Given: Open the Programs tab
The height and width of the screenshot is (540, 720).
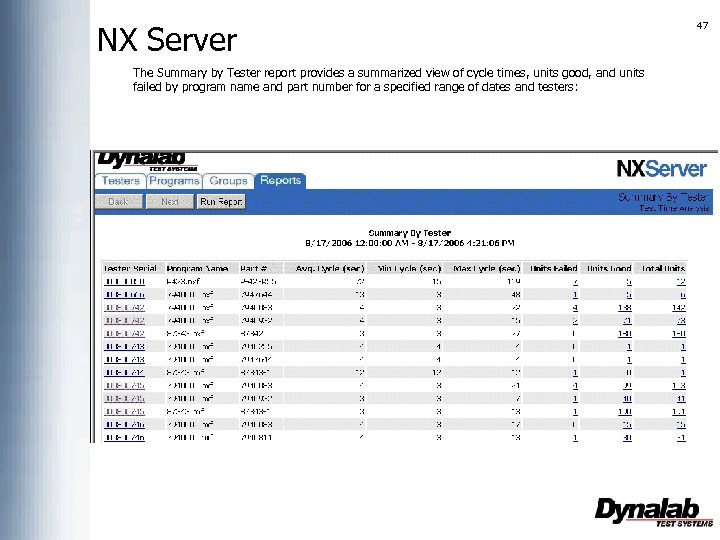Looking at the screenshot, I should 174,181.
